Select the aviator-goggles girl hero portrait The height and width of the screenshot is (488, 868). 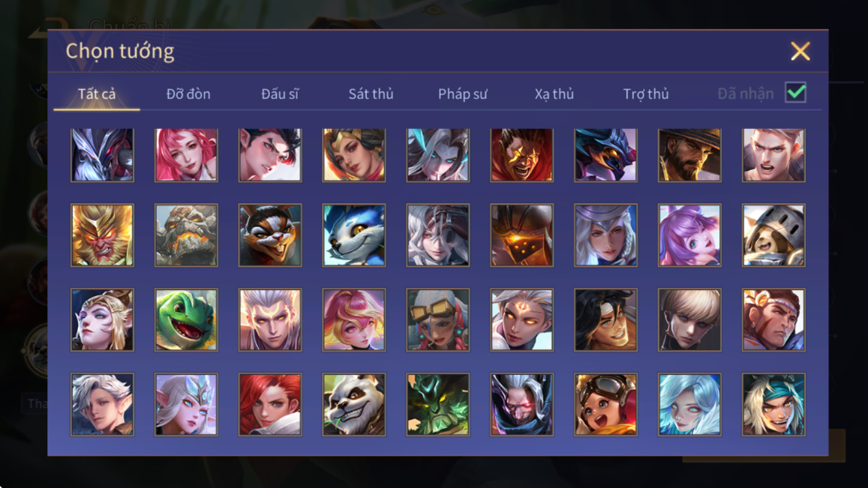tap(605, 405)
